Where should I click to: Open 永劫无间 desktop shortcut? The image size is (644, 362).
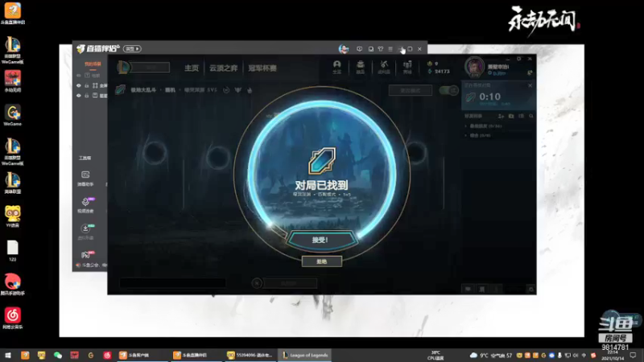pyautogui.click(x=12, y=80)
